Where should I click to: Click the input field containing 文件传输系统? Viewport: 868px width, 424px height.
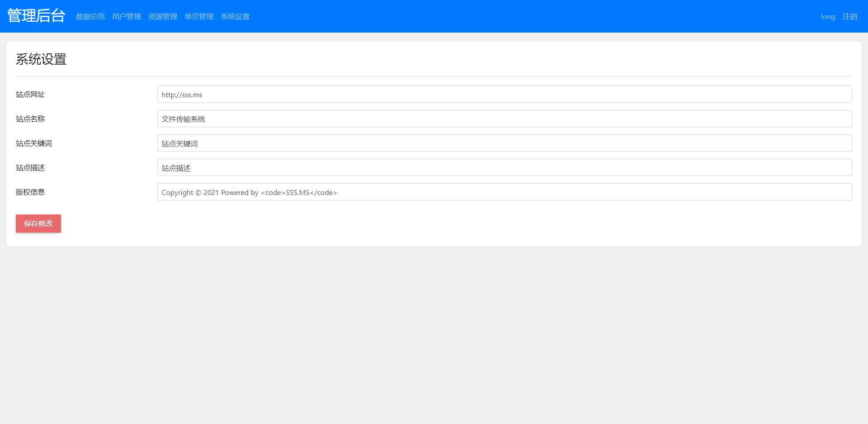pyautogui.click(x=504, y=119)
